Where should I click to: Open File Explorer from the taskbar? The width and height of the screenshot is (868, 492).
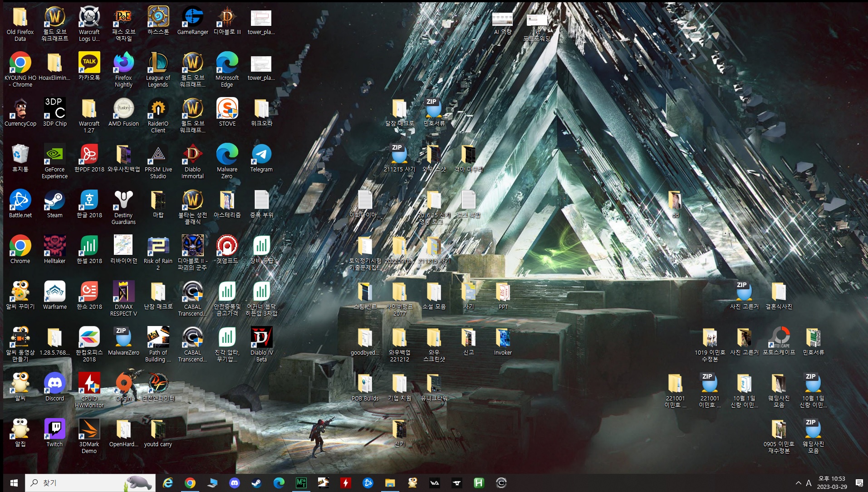click(x=390, y=483)
